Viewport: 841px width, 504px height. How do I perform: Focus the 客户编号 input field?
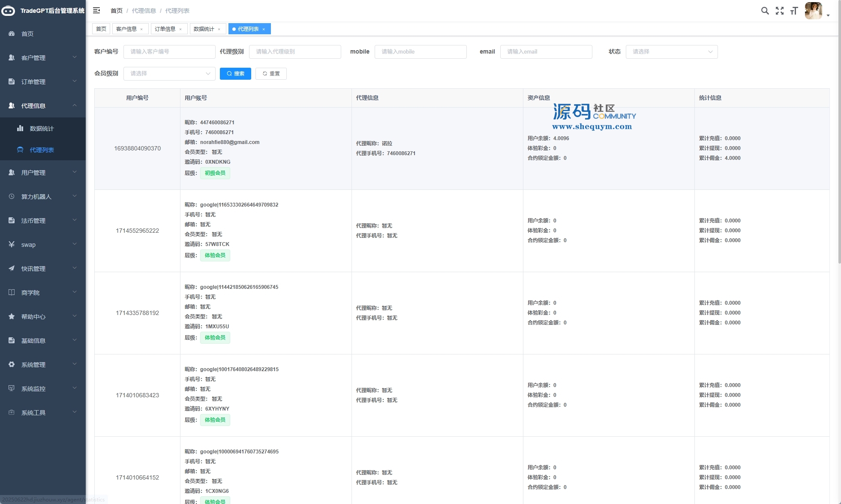169,52
